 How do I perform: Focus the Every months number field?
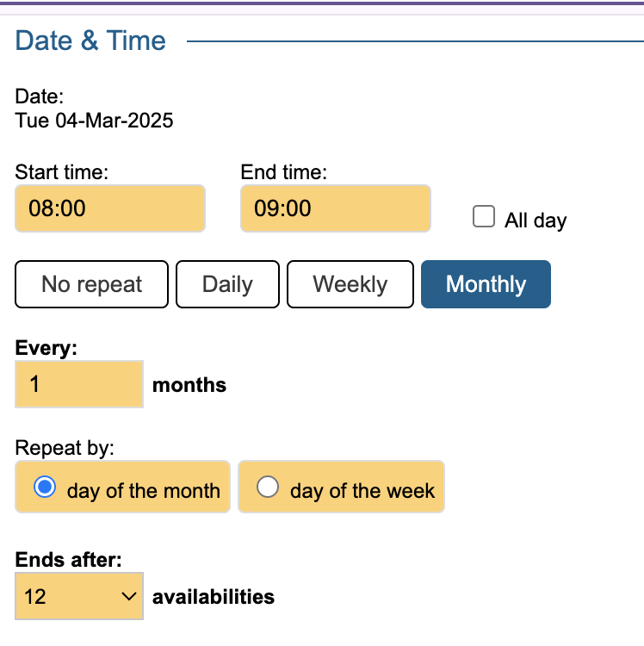point(78,384)
